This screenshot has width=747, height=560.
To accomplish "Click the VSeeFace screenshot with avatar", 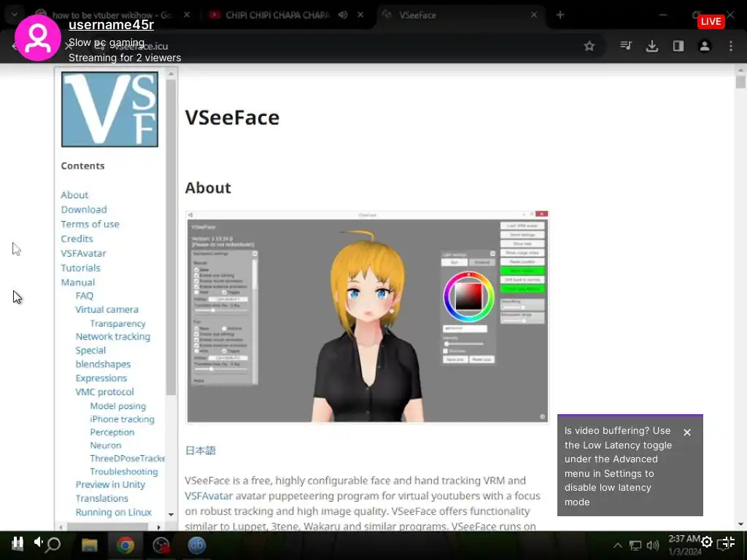I will coord(368,317).
